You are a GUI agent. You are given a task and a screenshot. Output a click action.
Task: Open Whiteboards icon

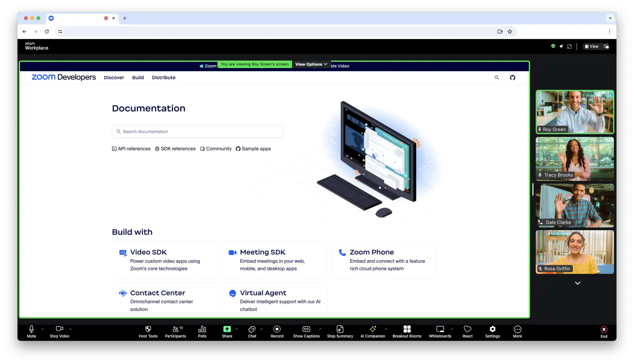click(440, 329)
